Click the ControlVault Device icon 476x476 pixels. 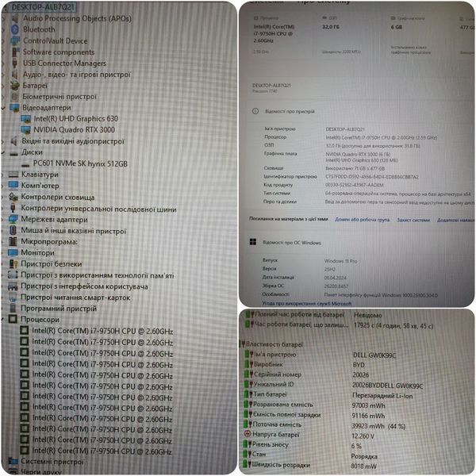pos(15,40)
